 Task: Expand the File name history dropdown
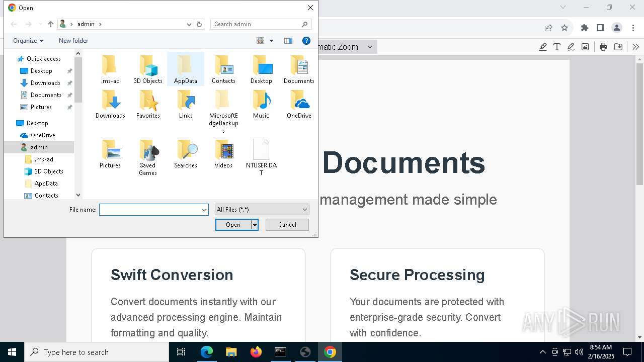tap(204, 210)
